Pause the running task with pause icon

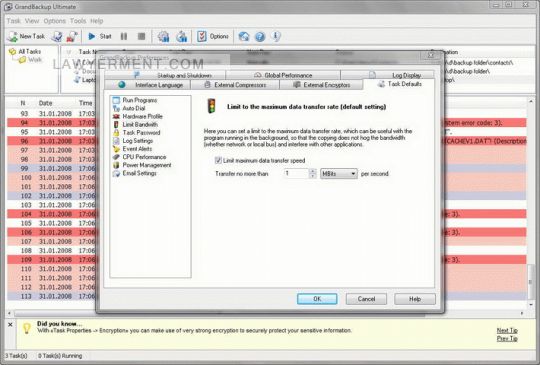[x=124, y=36]
